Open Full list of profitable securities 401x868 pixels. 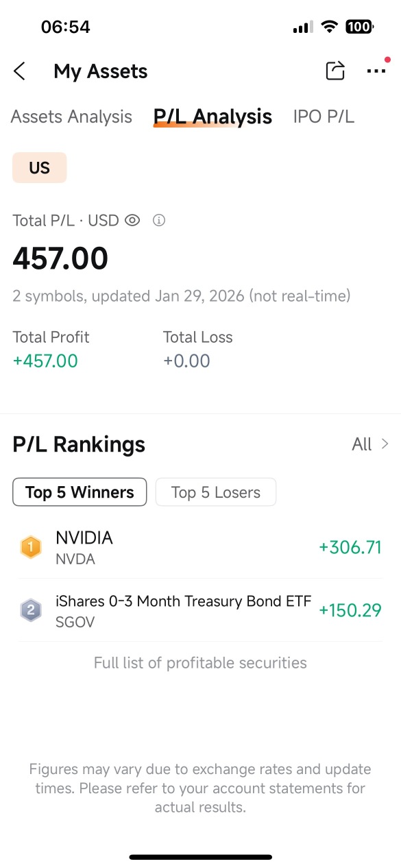tap(200, 663)
